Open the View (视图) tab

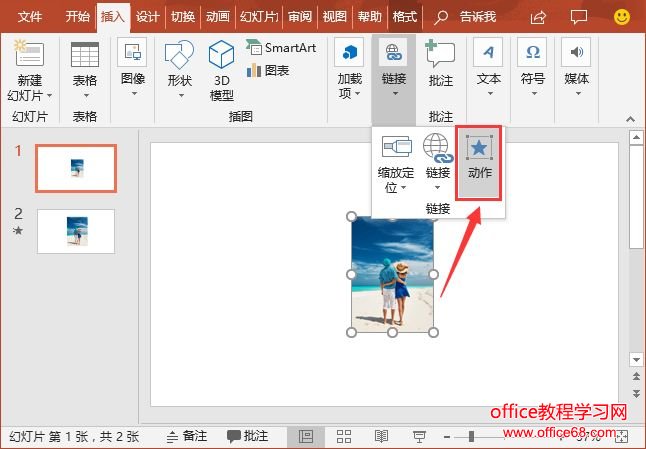(335, 17)
